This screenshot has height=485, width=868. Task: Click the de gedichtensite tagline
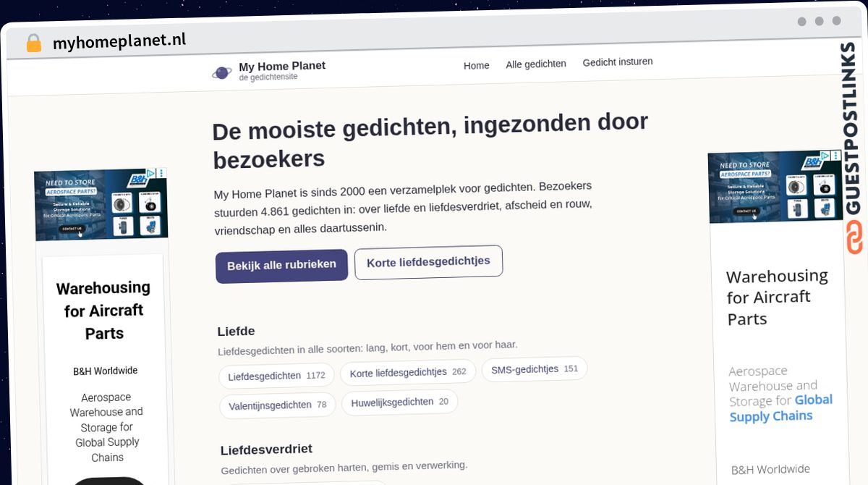(268, 77)
